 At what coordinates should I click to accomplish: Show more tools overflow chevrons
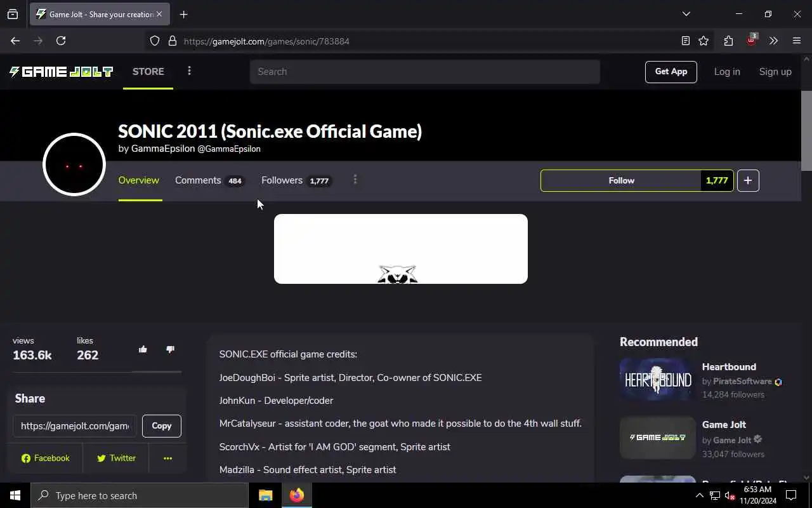point(773,41)
